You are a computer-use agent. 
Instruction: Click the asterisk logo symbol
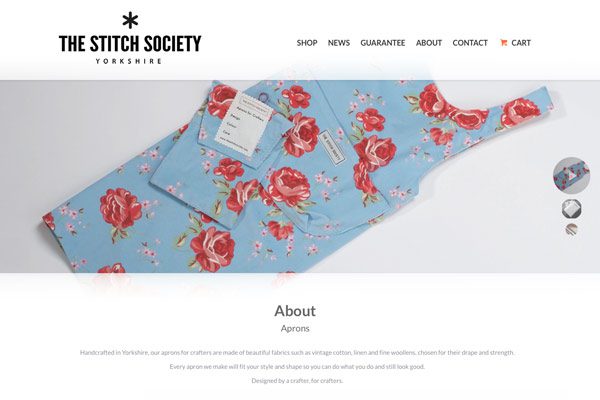tap(130, 20)
